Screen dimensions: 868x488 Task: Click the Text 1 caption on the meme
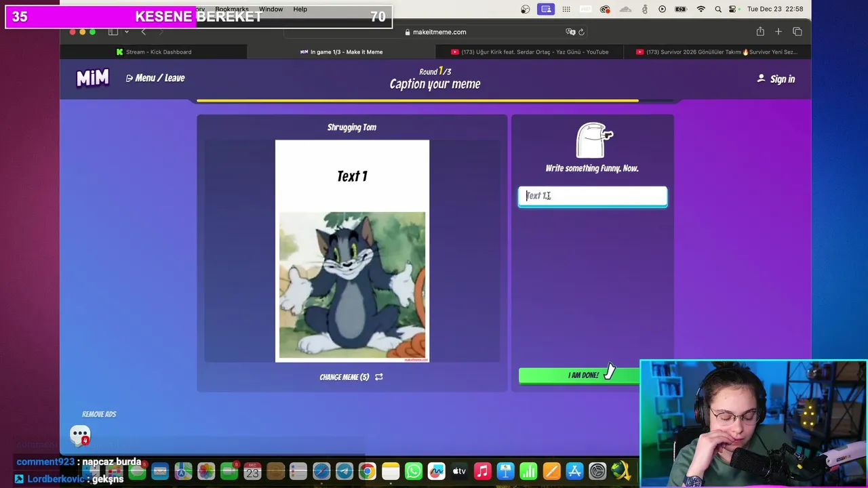click(x=352, y=176)
